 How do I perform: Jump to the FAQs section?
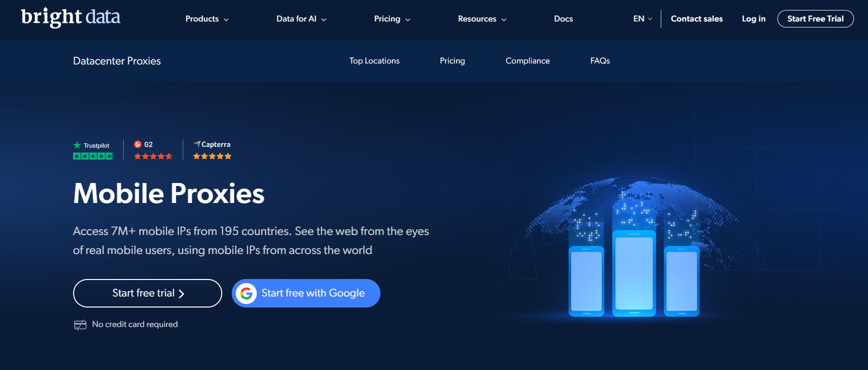coord(600,60)
